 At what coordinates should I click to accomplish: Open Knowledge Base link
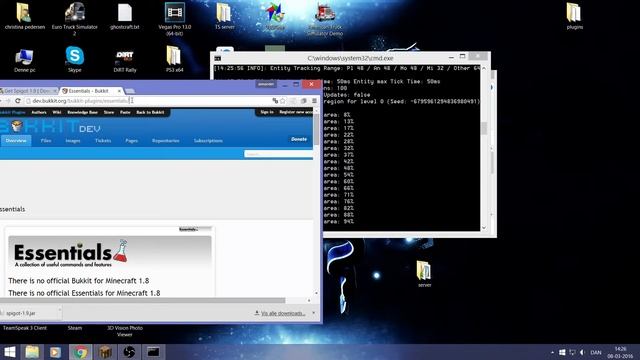pyautogui.click(x=82, y=112)
